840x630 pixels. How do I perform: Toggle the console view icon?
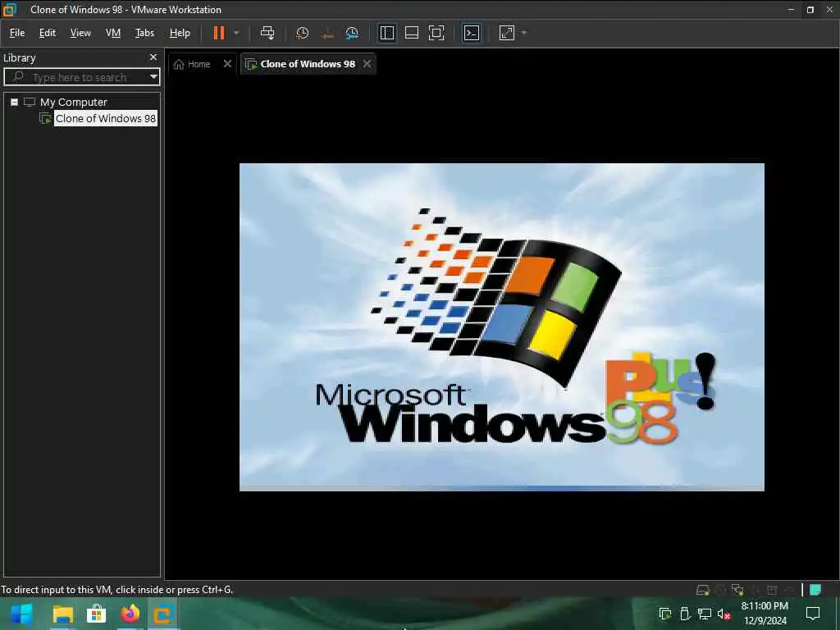coord(471,33)
